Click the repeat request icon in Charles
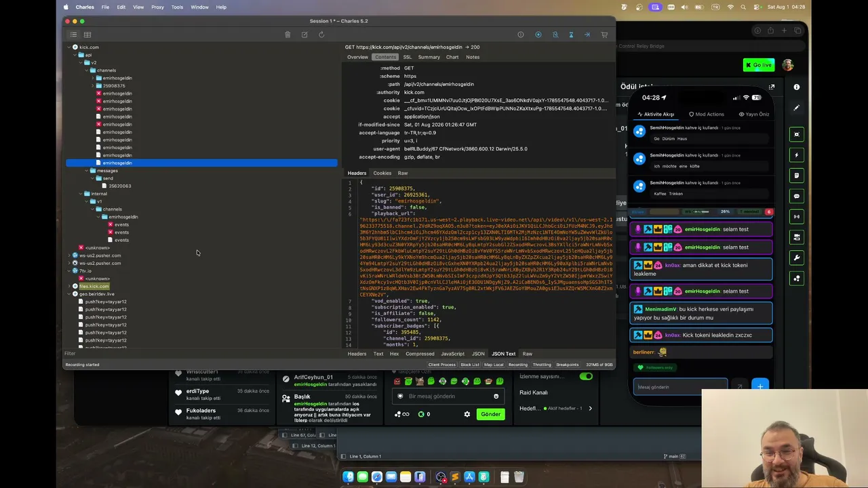Viewport: 868px width, 488px height. point(321,35)
